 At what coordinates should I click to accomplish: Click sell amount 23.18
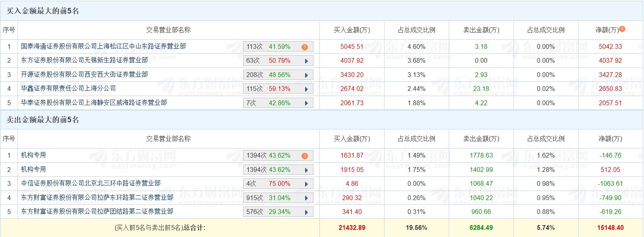point(481,89)
